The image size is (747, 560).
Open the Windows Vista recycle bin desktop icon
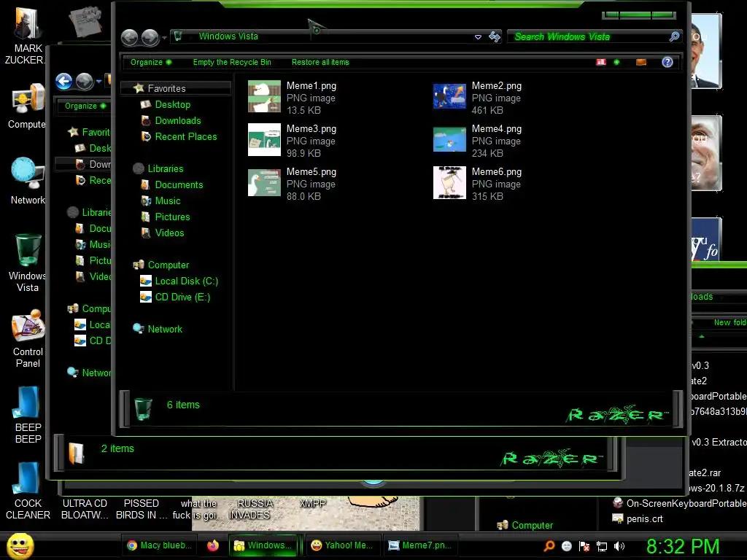click(x=28, y=262)
